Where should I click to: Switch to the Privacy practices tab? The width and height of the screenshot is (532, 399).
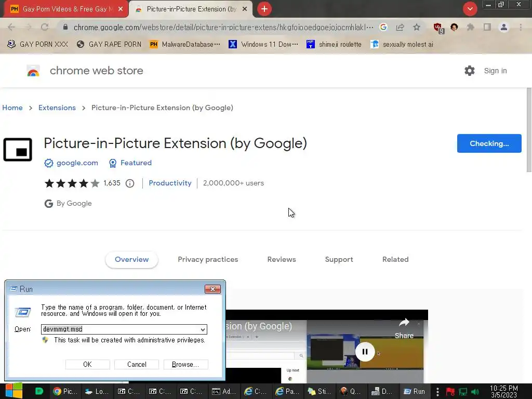208,260
